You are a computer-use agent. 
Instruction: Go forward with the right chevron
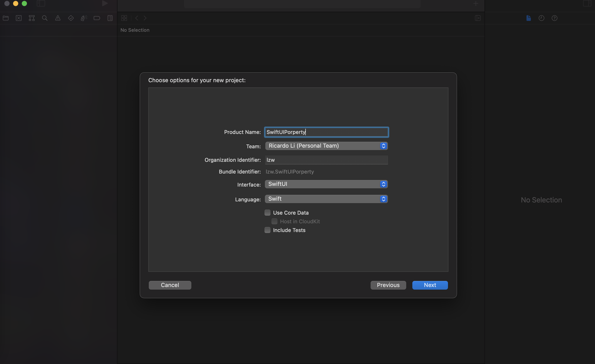click(145, 18)
